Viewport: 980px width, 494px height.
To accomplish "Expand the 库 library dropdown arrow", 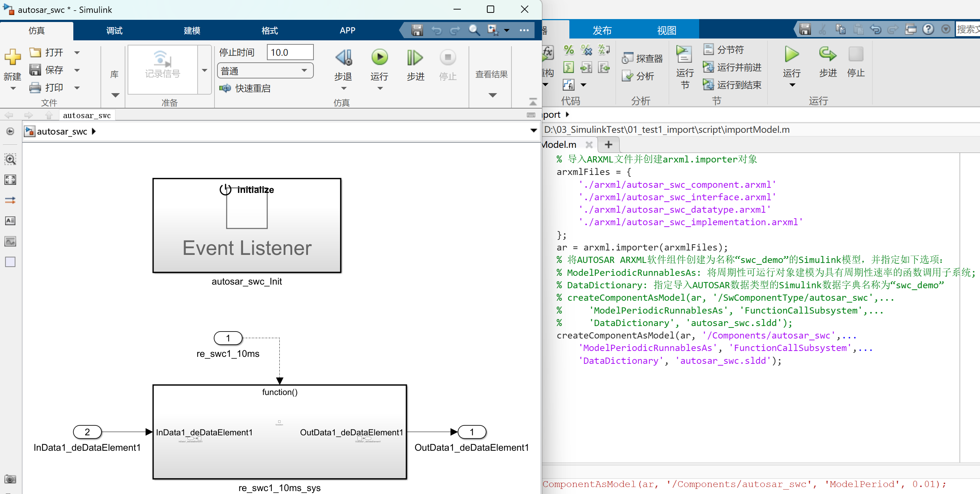I will tap(115, 95).
